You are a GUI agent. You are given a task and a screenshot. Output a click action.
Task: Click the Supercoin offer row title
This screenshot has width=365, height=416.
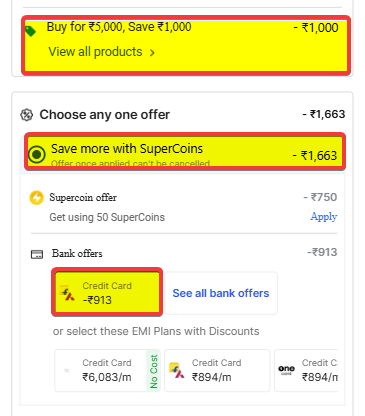pyautogui.click(x=83, y=197)
